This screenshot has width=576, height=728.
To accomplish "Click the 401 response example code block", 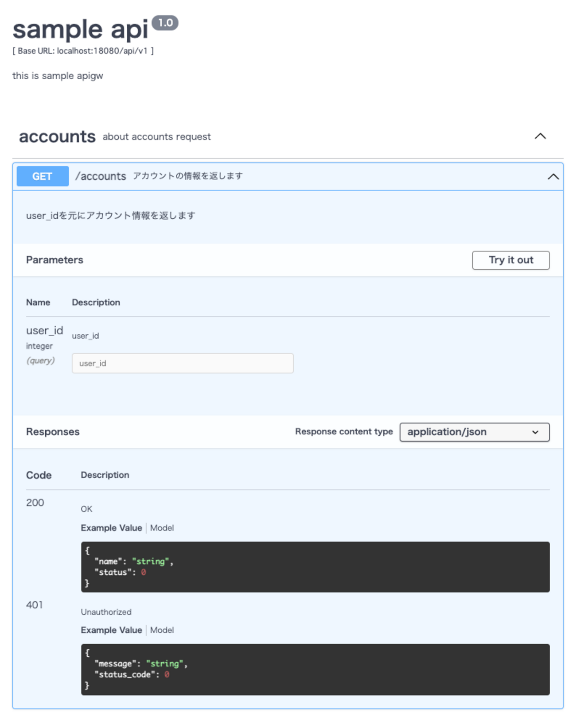I will point(315,669).
